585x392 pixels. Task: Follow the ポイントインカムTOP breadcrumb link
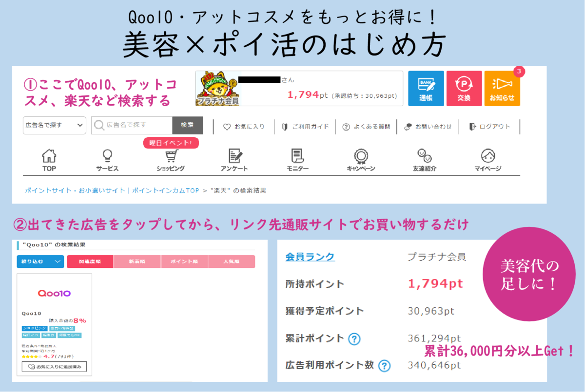coord(166,190)
